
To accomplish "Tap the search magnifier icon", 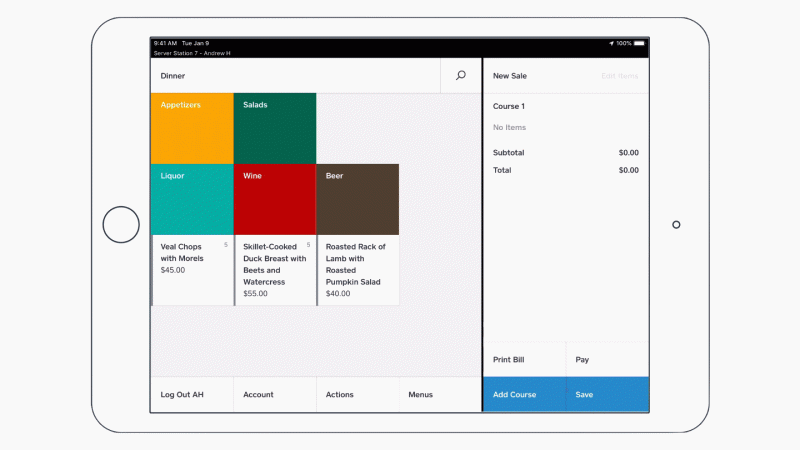I will pos(460,75).
